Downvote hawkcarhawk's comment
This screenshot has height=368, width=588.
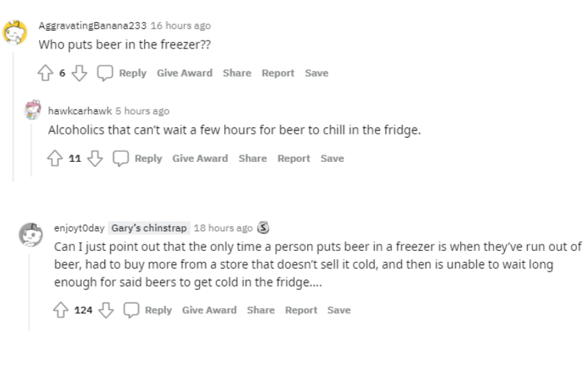(x=95, y=158)
